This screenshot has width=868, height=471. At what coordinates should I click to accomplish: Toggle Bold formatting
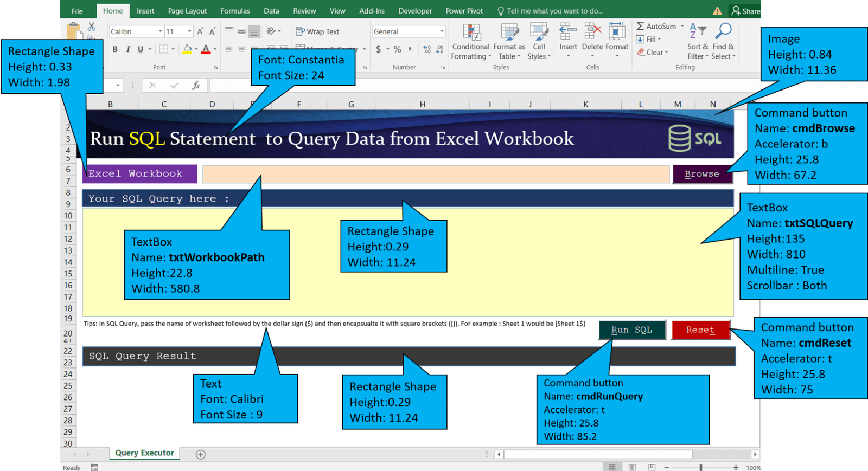115,49
